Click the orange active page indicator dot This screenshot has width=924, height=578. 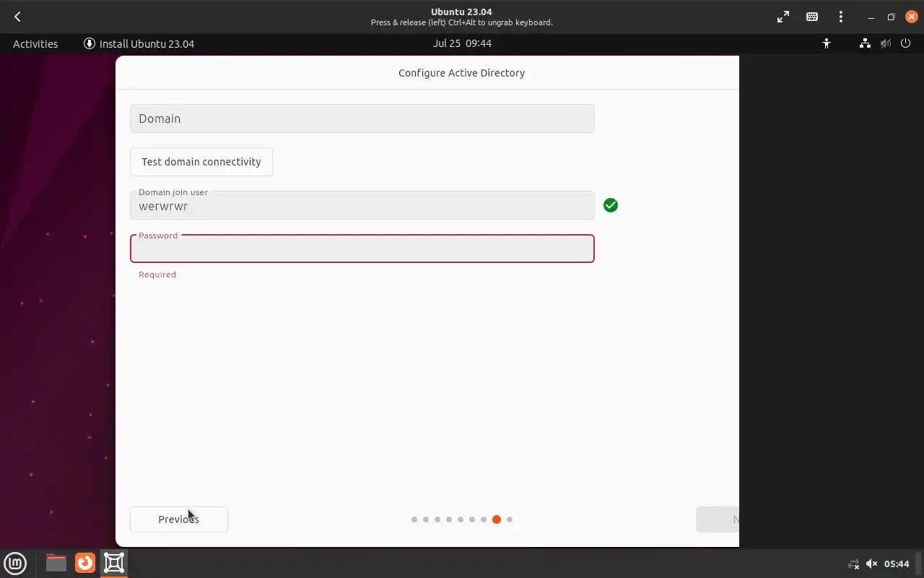497,519
